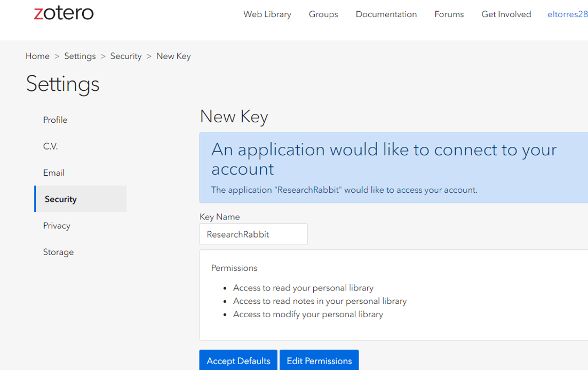
Task: Select the Security sidebar tab
Action: [x=81, y=199]
